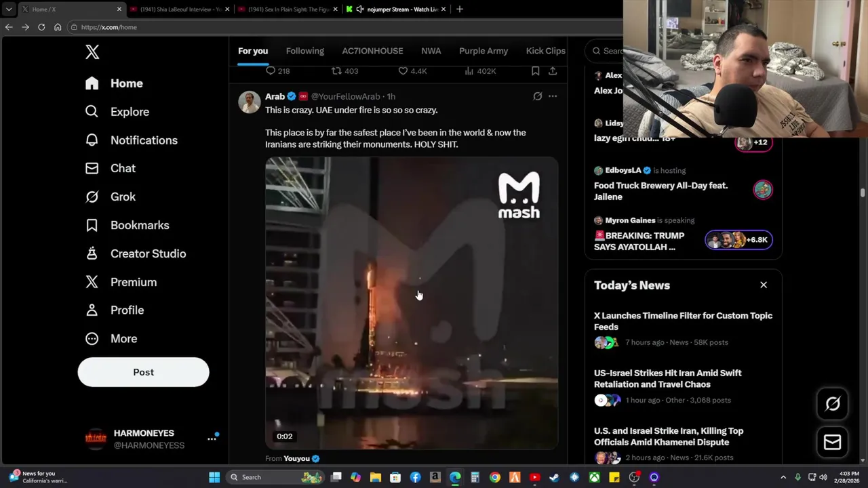Click the x.com/home address bar
Screen dimensions: 868x488
pos(346,27)
